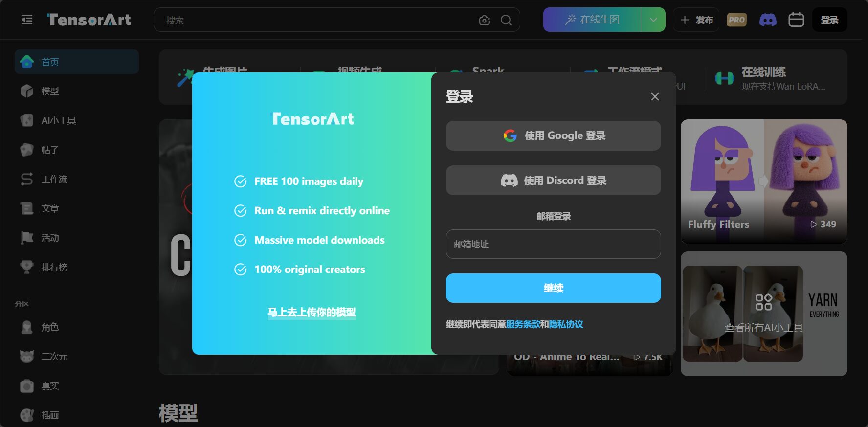Select the 二次元 category

coord(77,356)
